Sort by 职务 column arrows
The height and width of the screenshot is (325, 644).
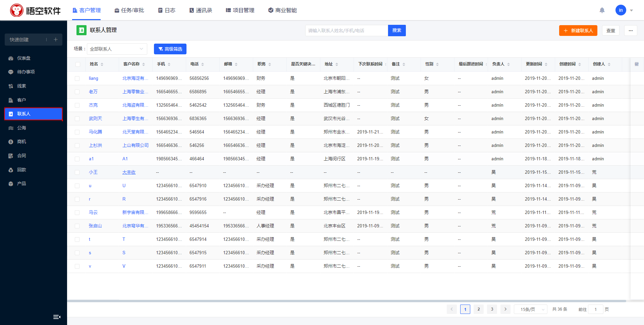point(270,64)
